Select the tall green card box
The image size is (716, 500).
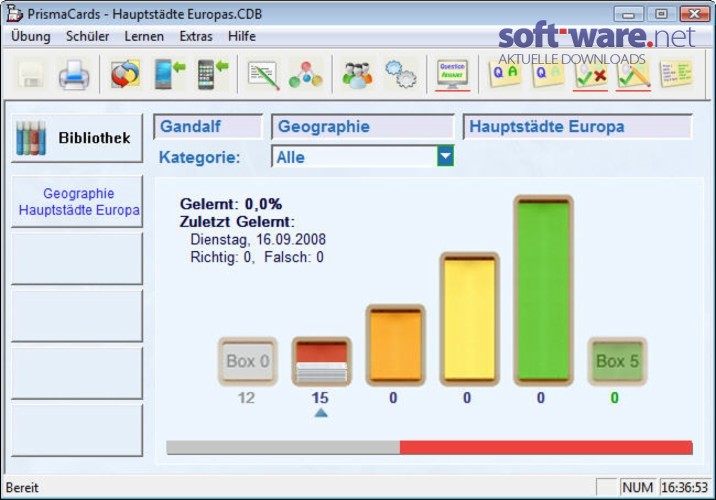(x=543, y=290)
